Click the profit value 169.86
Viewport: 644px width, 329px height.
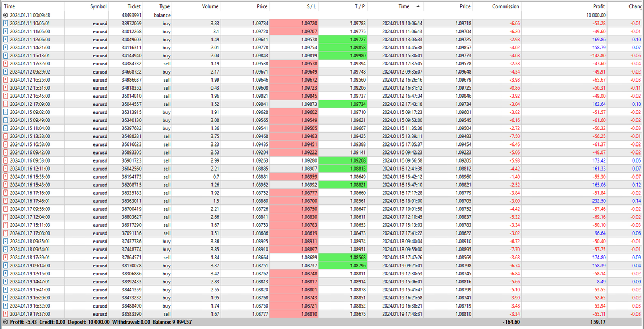597,39
